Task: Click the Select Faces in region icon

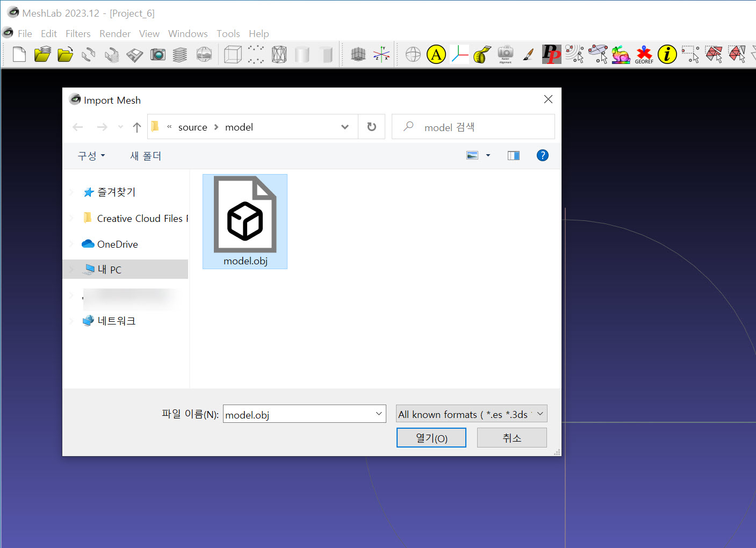Action: pos(714,54)
